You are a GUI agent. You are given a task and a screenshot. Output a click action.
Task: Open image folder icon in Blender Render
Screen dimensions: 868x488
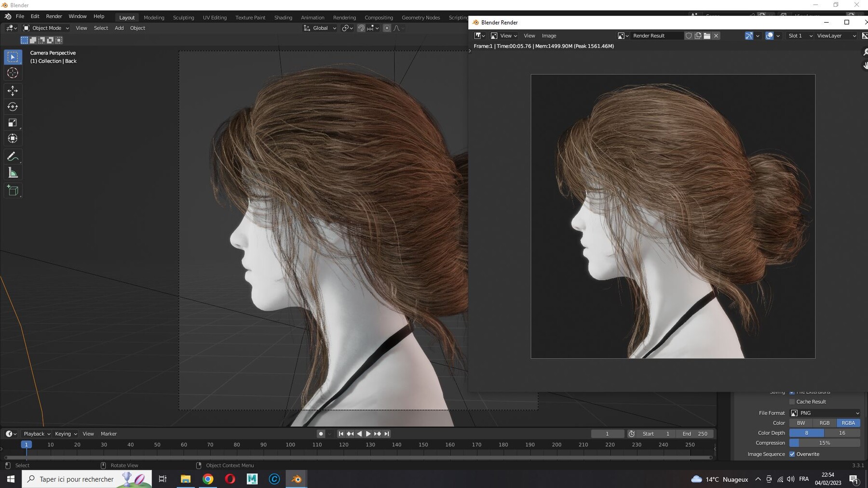point(707,36)
